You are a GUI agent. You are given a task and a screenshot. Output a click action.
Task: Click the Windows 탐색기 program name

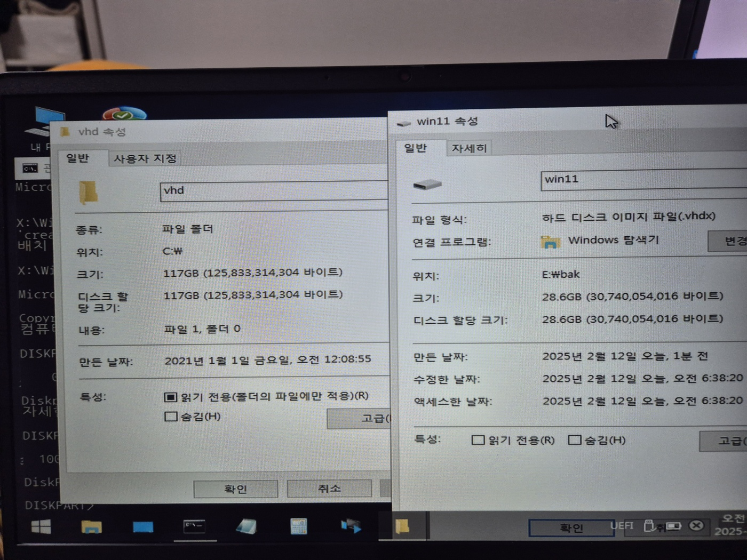tap(614, 241)
